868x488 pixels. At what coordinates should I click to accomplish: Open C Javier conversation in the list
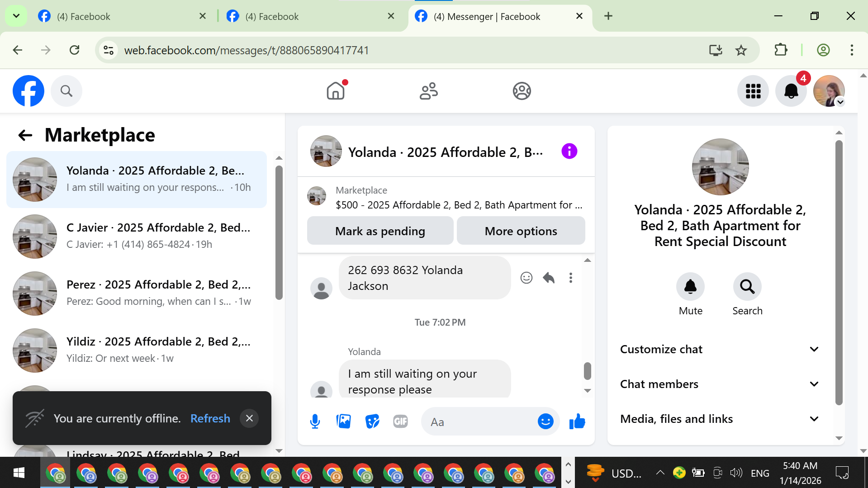137,237
